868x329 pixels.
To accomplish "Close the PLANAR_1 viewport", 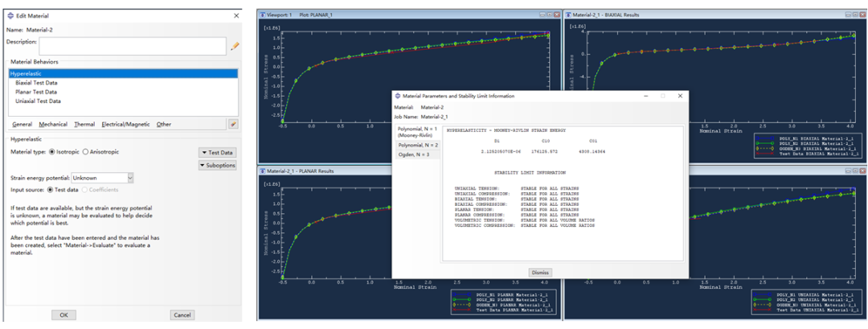I will [555, 15].
